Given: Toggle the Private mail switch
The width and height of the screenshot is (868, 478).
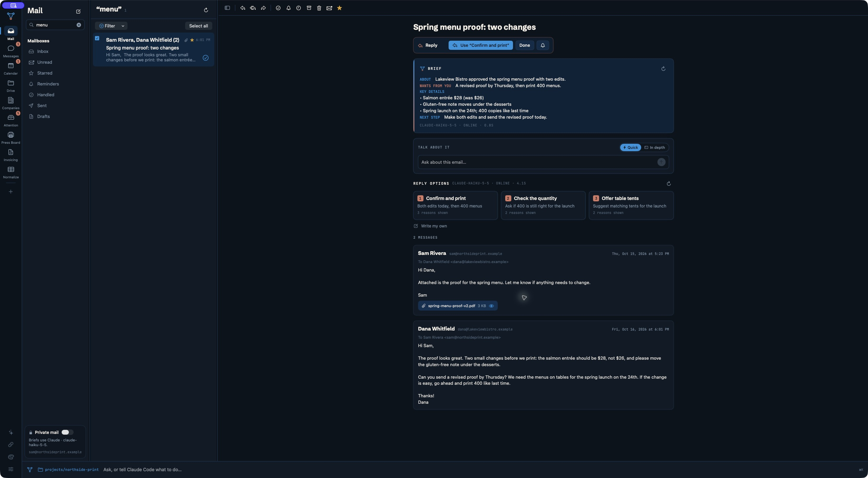Looking at the screenshot, I should tap(67, 432).
